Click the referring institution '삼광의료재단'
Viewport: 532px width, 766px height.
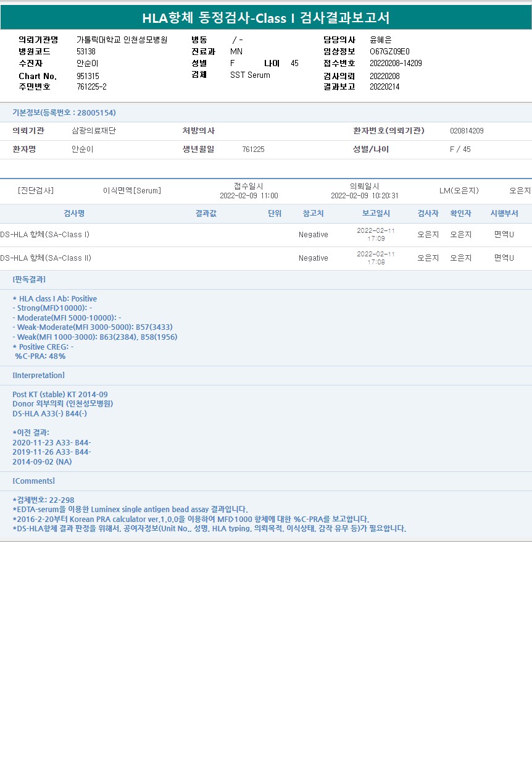(x=94, y=131)
